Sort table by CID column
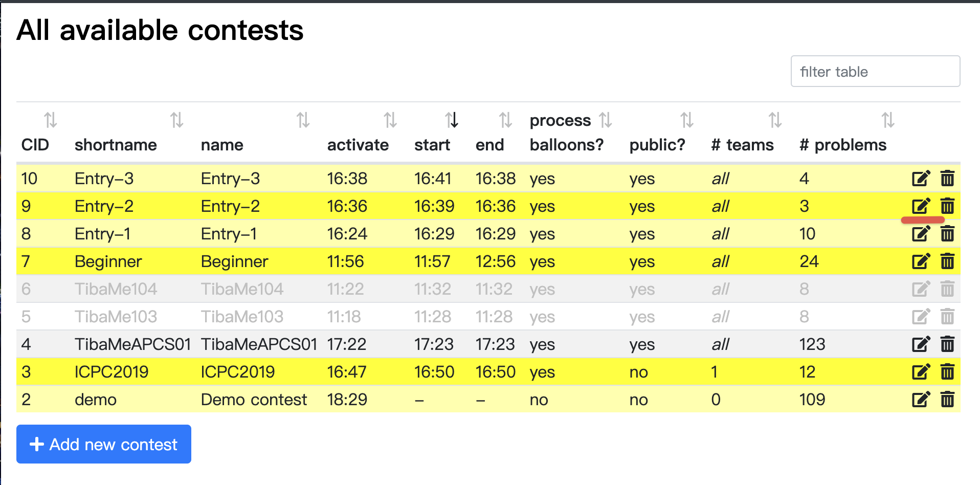 point(50,120)
